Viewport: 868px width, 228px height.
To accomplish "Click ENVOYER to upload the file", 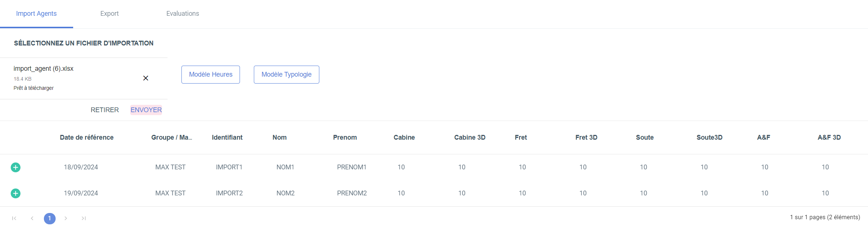I will (146, 110).
